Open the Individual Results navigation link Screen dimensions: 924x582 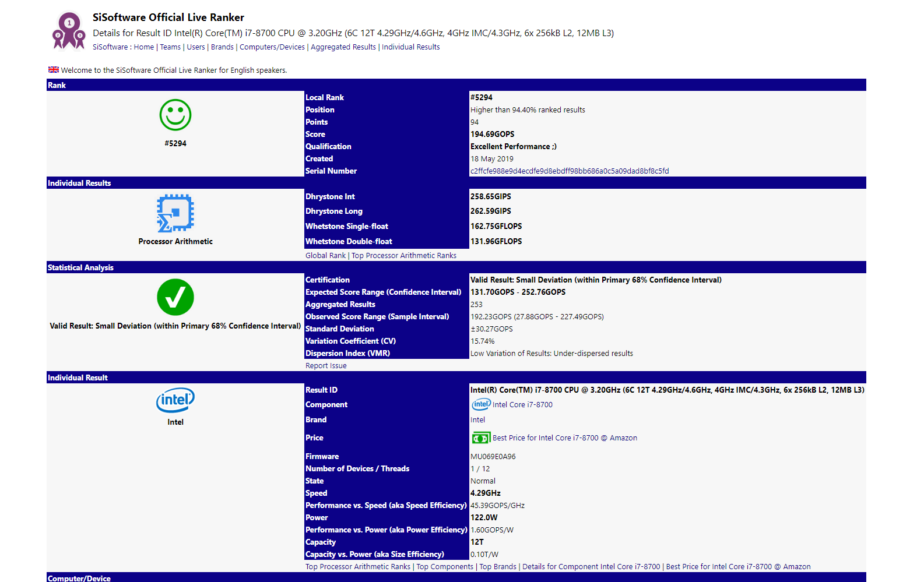[x=411, y=47]
